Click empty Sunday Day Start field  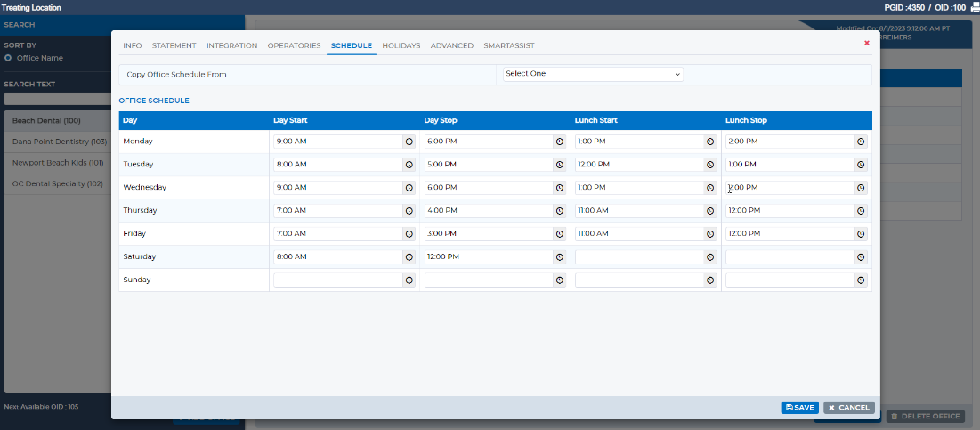coord(338,280)
